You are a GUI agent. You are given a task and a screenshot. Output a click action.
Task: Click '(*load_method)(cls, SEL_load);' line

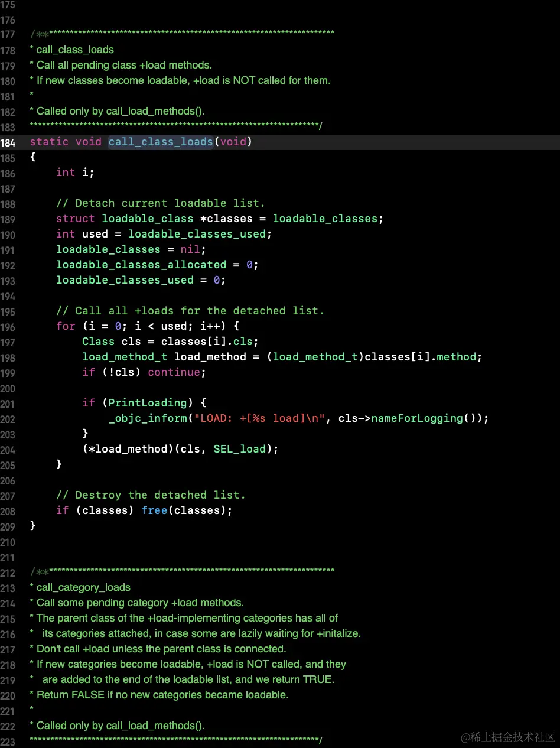coord(180,449)
